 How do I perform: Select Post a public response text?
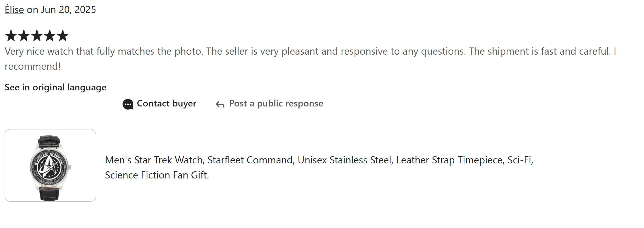pyautogui.click(x=276, y=103)
